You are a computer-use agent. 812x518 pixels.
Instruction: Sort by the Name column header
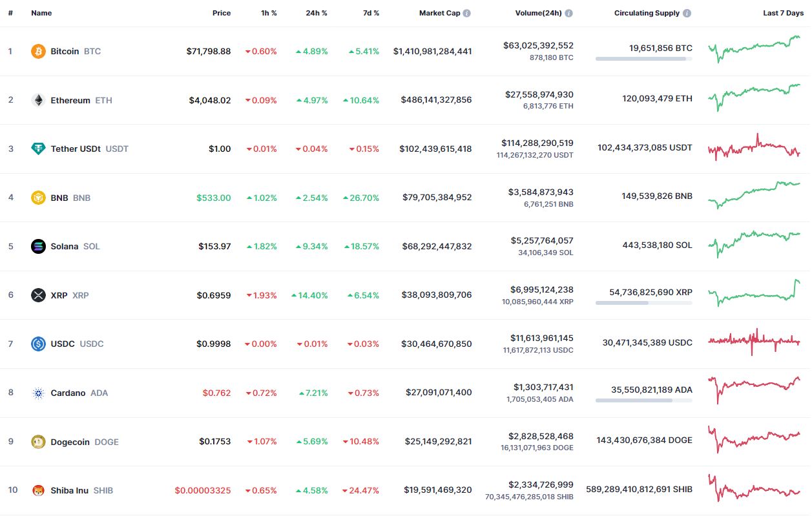click(41, 13)
